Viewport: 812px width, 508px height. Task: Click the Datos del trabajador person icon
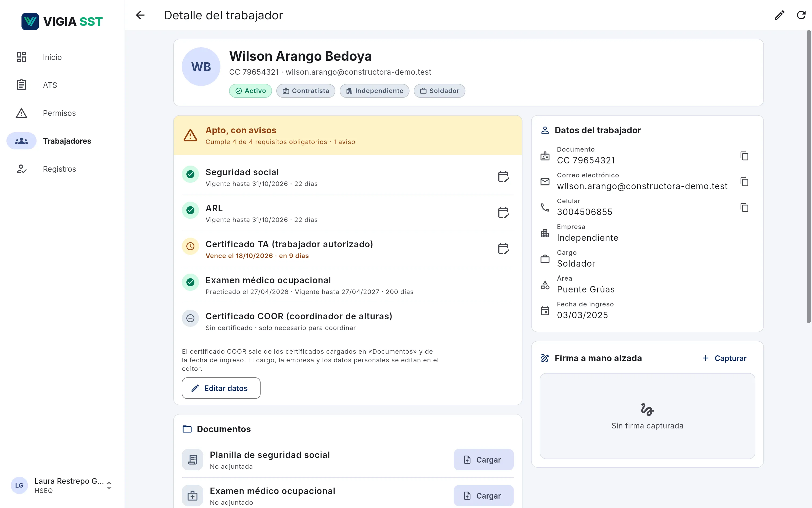click(545, 130)
